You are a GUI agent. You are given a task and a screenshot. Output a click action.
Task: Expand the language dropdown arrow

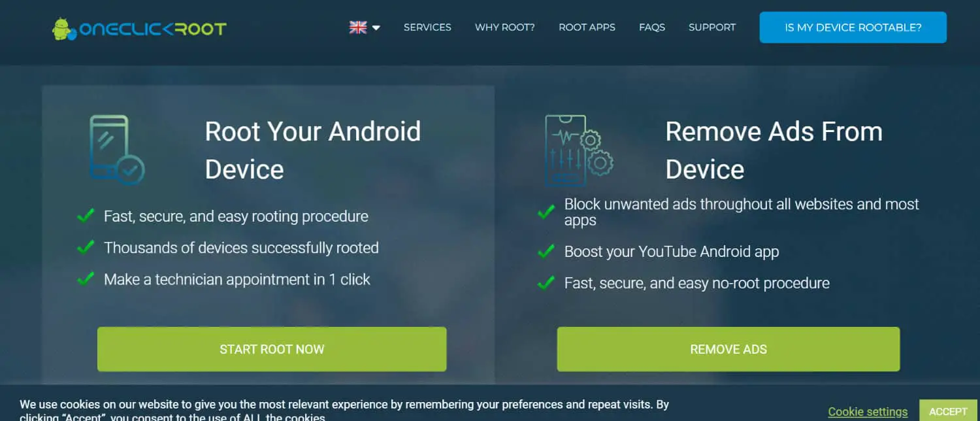pos(376,28)
